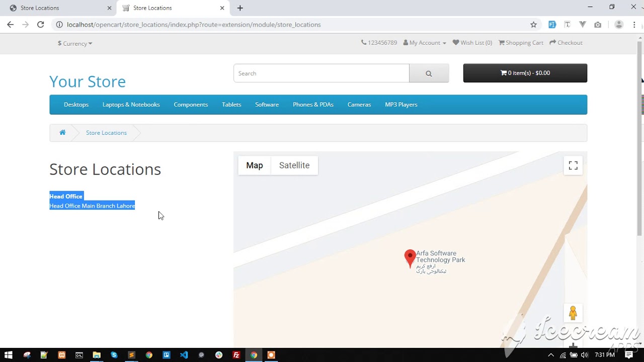Image resolution: width=644 pixels, height=362 pixels.
Task: Expand the My Account dropdown
Action: [x=425, y=43]
